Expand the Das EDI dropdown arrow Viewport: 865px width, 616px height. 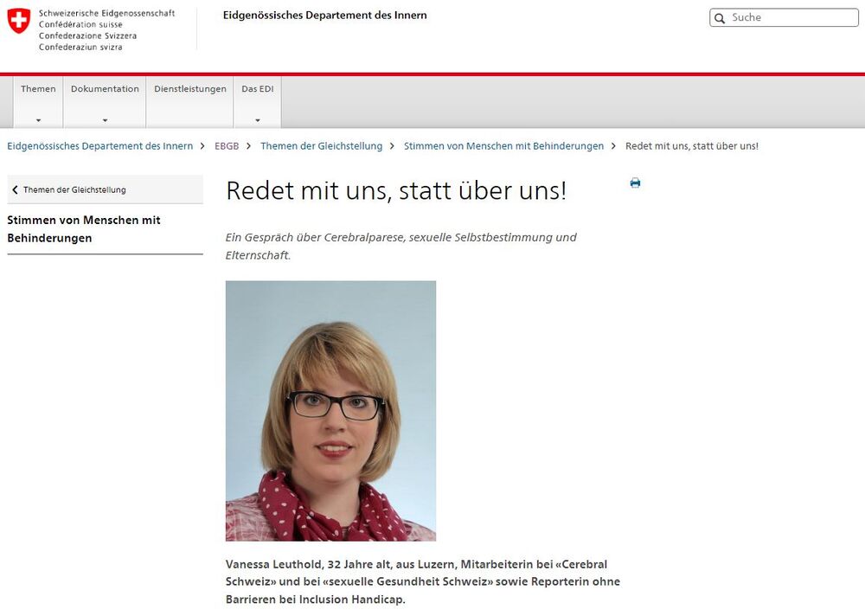tap(257, 120)
